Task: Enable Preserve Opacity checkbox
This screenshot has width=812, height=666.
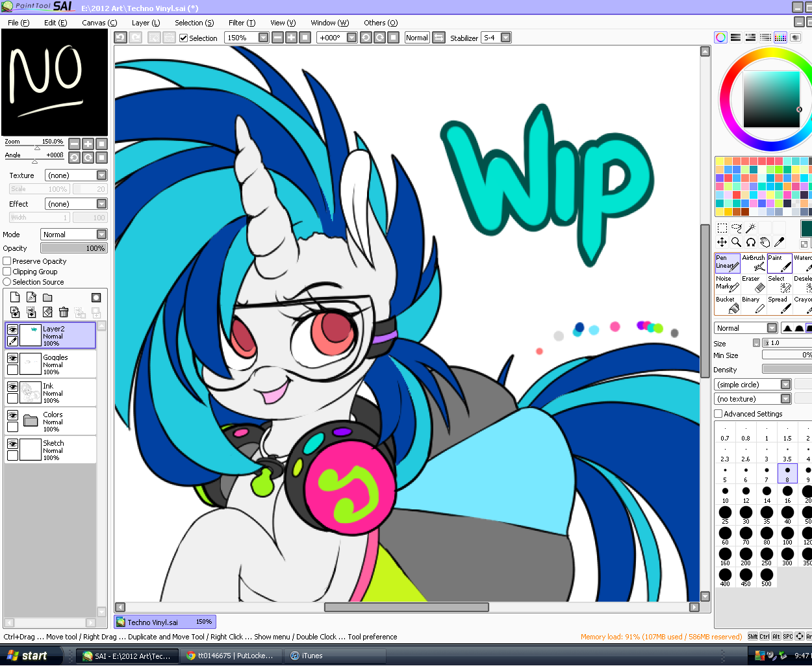Action: click(7, 261)
